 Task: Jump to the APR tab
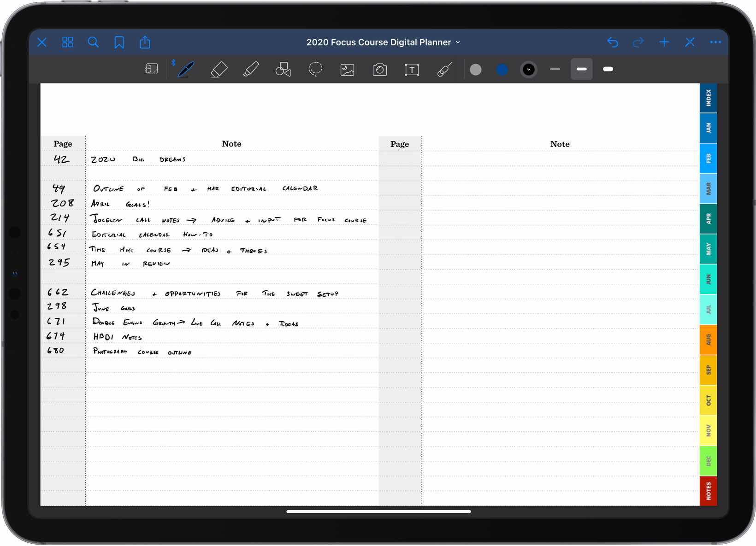(x=709, y=219)
